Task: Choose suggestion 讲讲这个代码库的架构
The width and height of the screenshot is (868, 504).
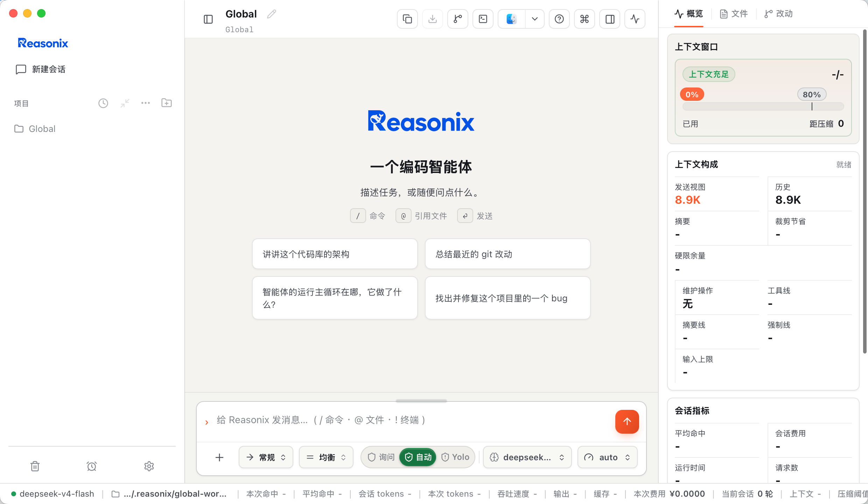Action: pyautogui.click(x=335, y=254)
